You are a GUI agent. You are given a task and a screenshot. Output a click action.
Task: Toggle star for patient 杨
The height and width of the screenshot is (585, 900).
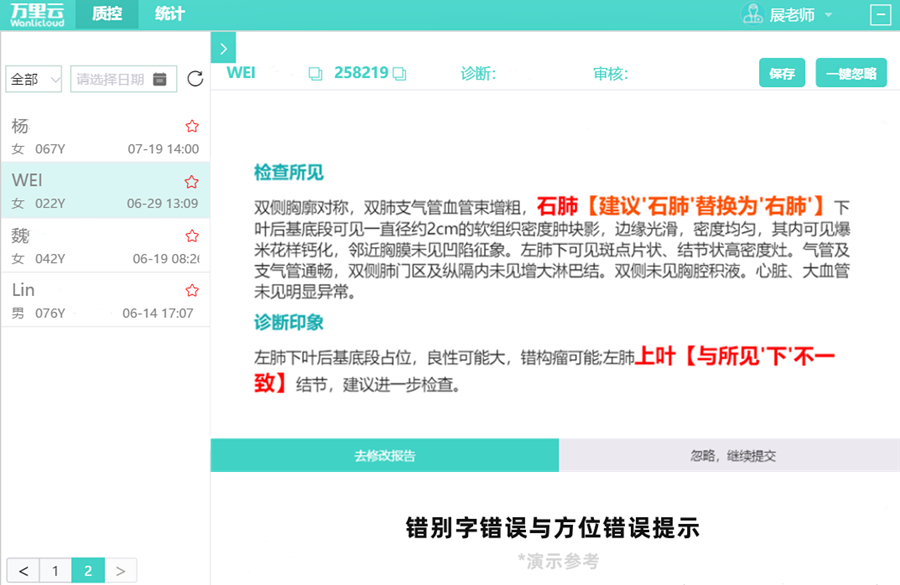pyautogui.click(x=192, y=126)
